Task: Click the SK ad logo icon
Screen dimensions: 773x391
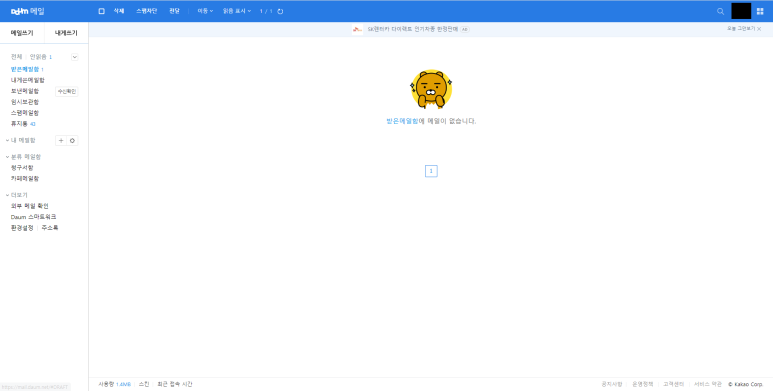Action: (357, 30)
